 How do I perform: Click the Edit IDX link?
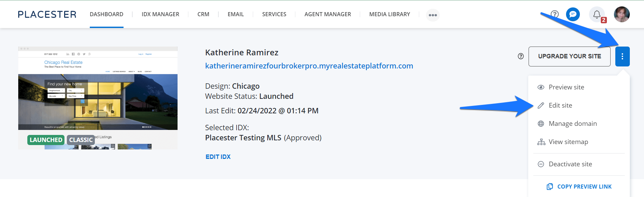tap(218, 157)
